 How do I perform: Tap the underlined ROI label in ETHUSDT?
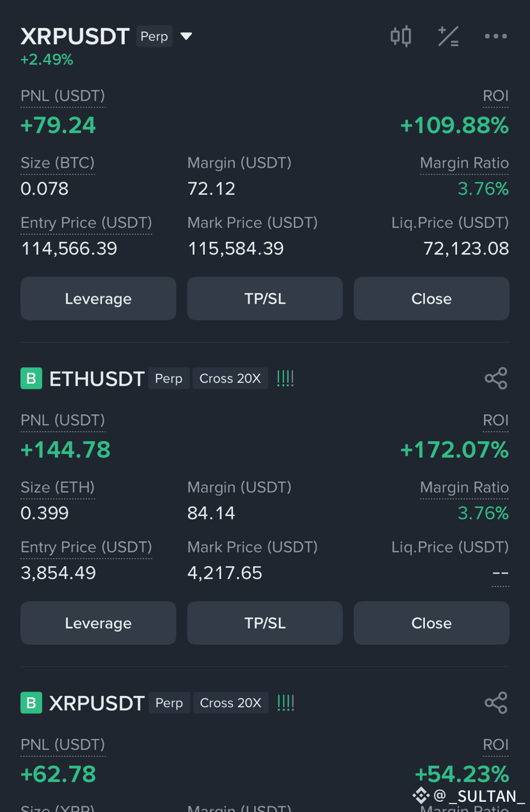pyautogui.click(x=496, y=421)
